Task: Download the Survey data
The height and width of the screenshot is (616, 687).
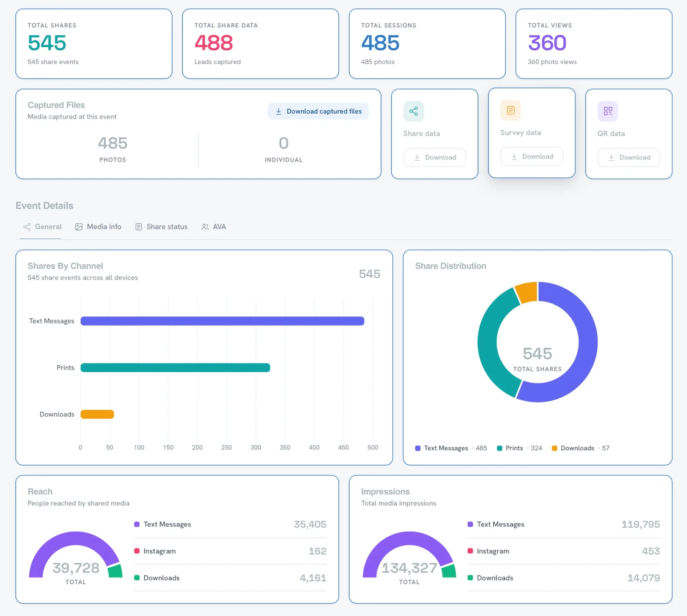Action: click(x=532, y=156)
